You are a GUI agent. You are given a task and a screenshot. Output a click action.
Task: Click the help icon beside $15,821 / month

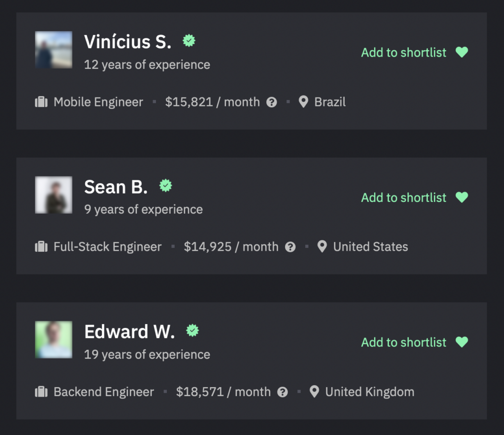pos(272,102)
